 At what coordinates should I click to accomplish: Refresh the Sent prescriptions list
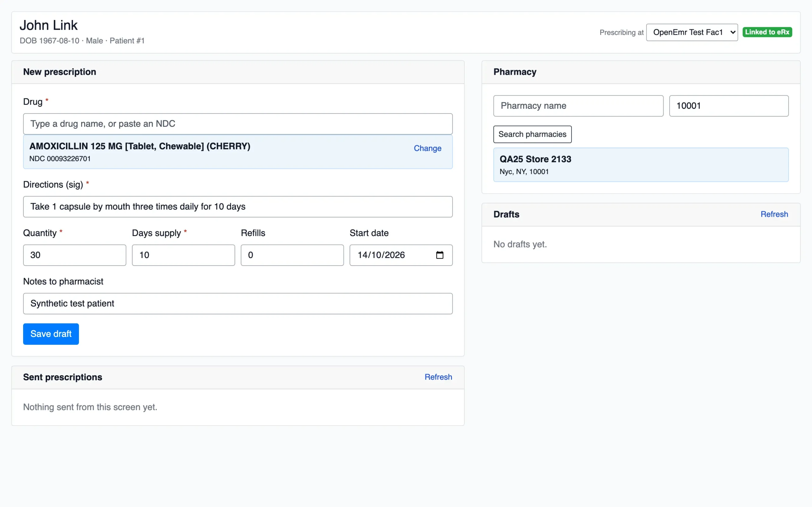(x=438, y=377)
